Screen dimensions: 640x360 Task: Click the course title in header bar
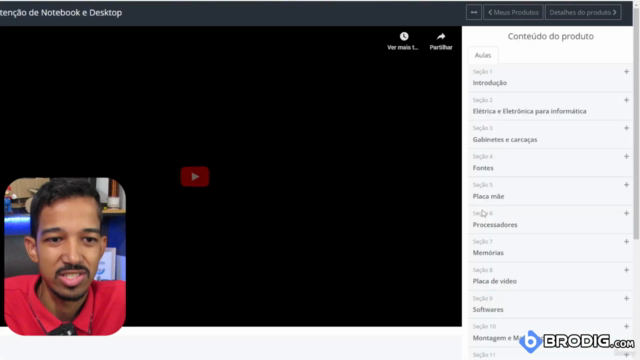point(61,13)
